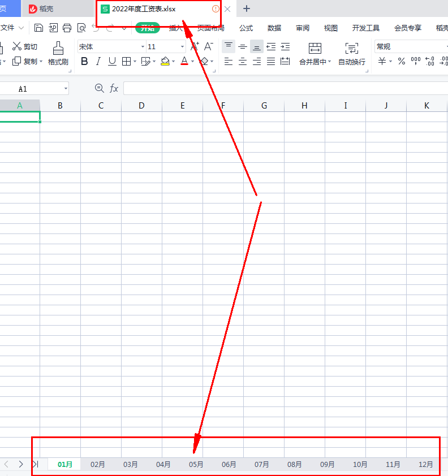The image size is (448, 476).
Task: Select the Format Painter (格式刷) tool
Action: tap(58, 54)
